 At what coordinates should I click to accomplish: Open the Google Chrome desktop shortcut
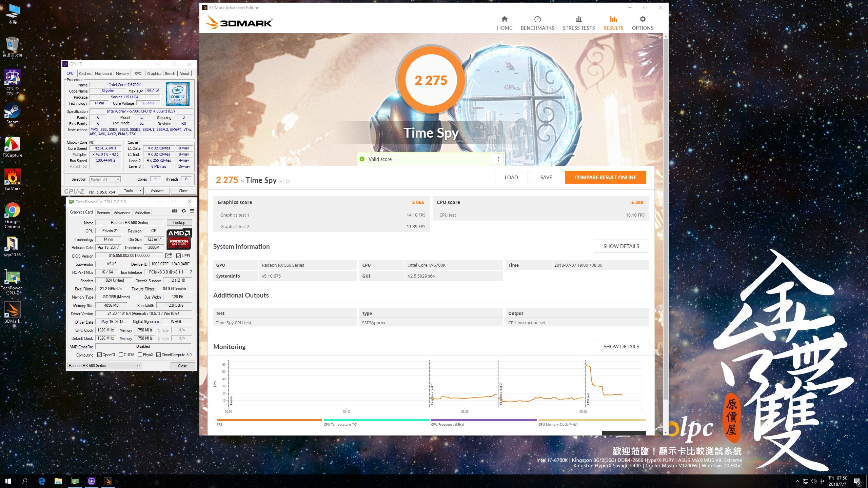tap(13, 216)
